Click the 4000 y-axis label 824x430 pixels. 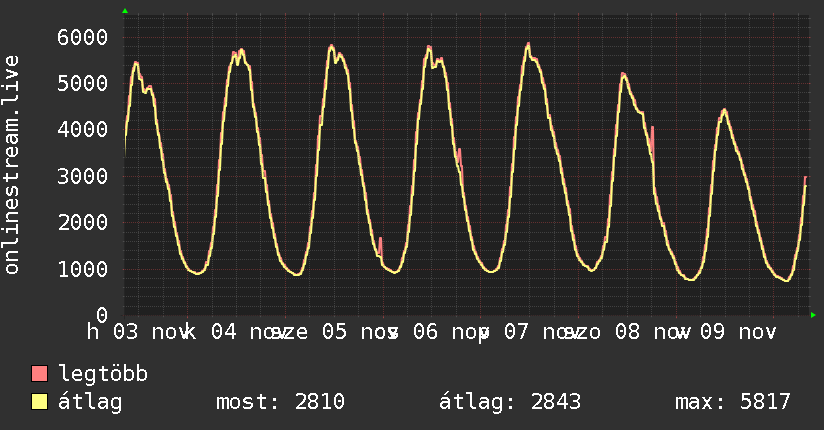(83, 129)
